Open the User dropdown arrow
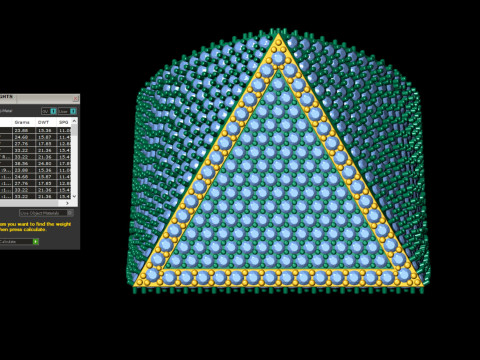This screenshot has width=480, height=360. click(x=73, y=111)
